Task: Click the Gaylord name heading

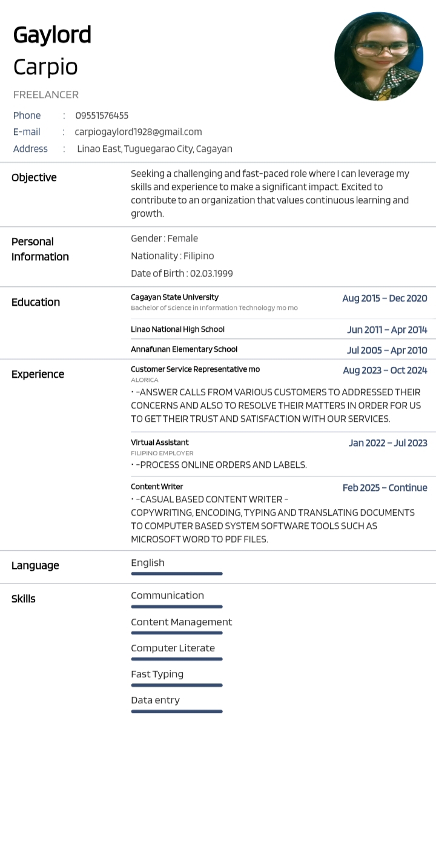Action: 52,35
